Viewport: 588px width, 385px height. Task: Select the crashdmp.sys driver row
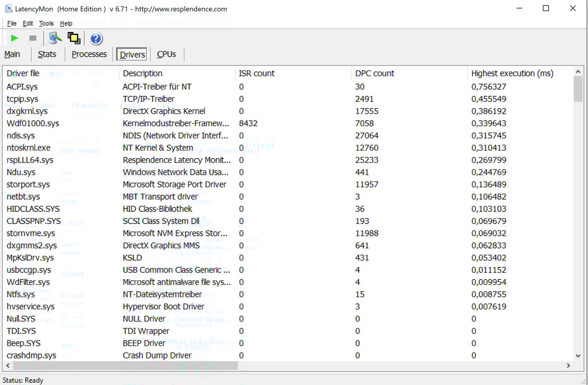click(289, 355)
